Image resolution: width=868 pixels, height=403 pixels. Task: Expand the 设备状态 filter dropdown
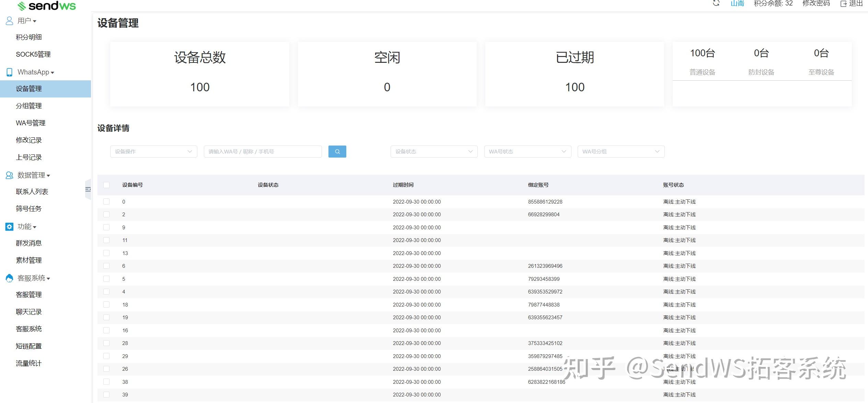tap(434, 151)
